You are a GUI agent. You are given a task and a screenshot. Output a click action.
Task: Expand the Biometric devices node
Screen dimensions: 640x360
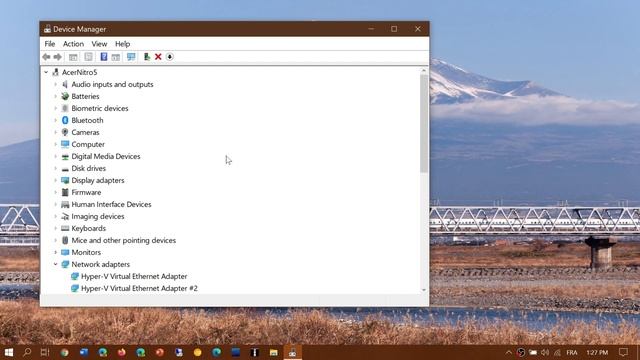point(56,109)
